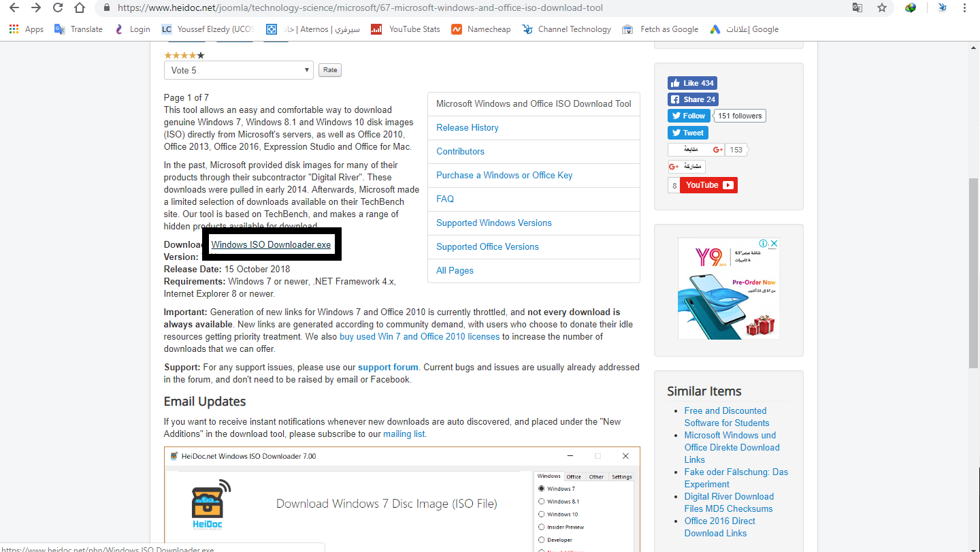This screenshot has width=980, height=552.
Task: Click the page vertical scrollbar thumb
Action: click(x=974, y=272)
